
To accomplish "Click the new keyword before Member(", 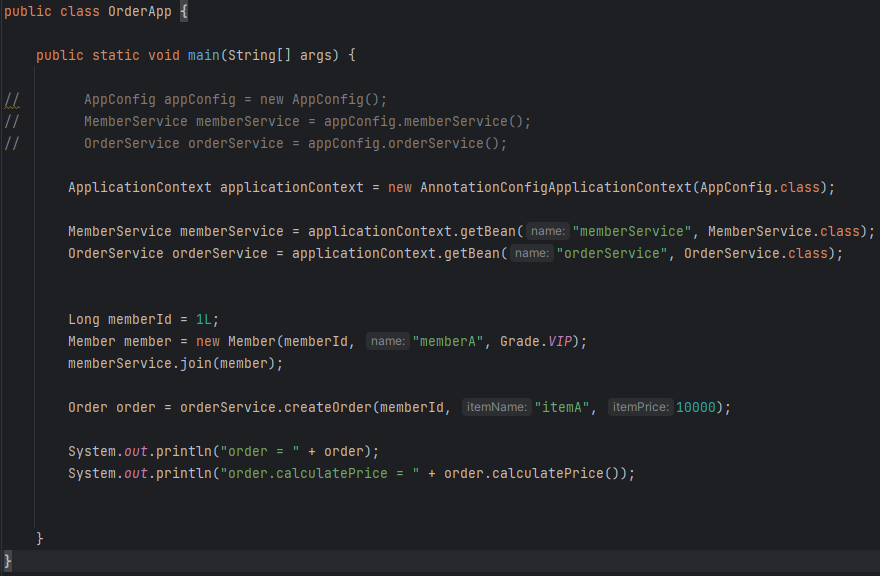I will 208,341.
